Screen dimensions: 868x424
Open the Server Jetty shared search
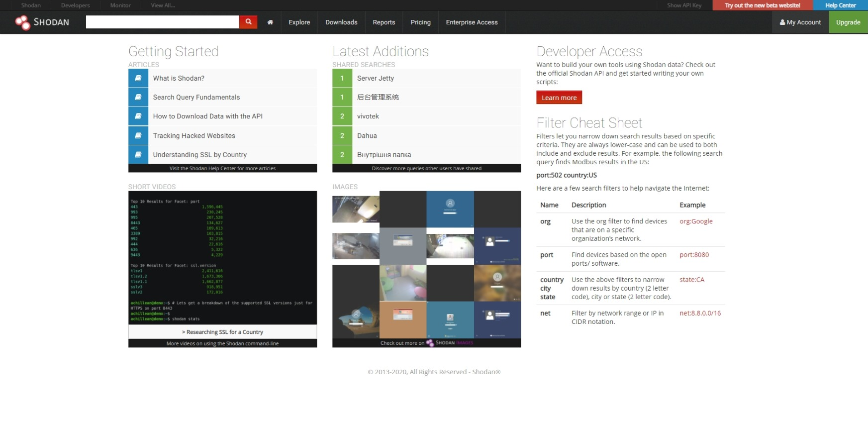pyautogui.click(x=376, y=78)
